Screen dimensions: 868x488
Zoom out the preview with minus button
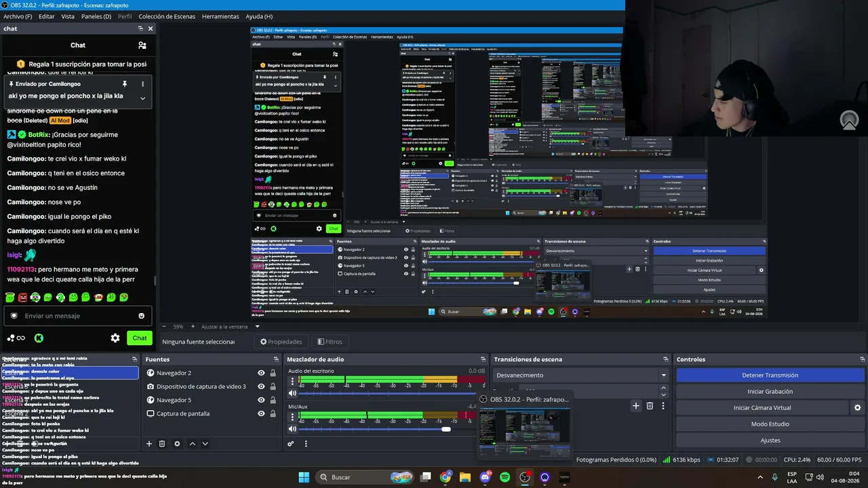[x=163, y=326]
